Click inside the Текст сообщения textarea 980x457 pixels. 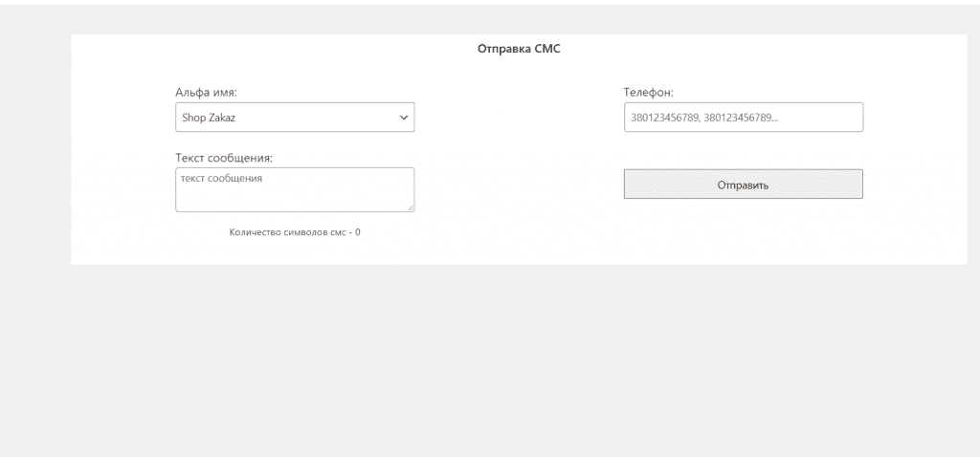[295, 190]
